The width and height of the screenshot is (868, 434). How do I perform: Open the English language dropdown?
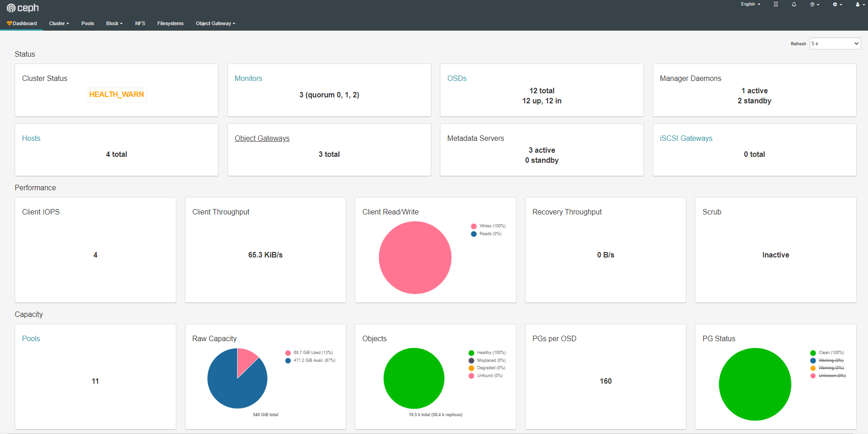[x=750, y=4]
